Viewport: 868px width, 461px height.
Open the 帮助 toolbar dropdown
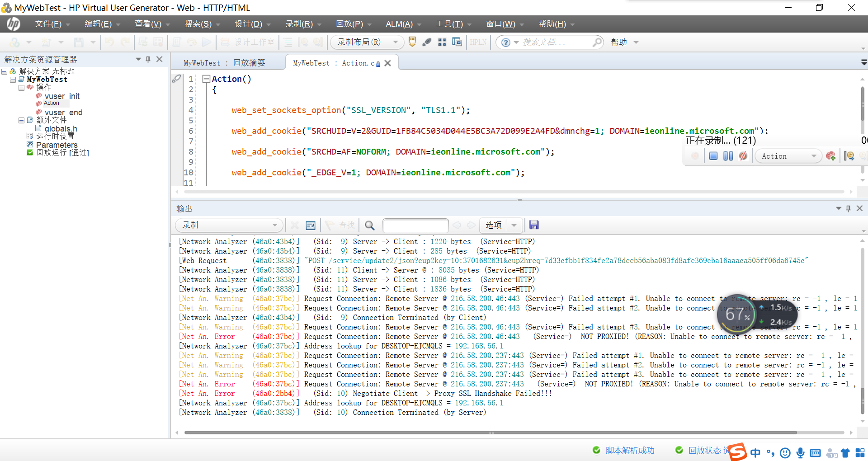point(624,42)
